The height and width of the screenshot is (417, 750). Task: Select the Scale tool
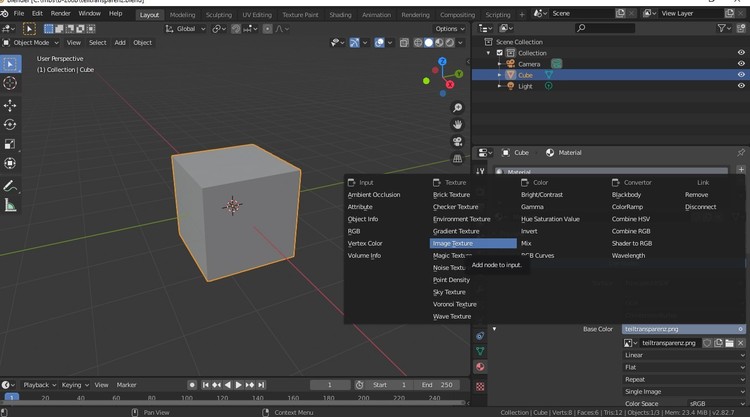click(10, 144)
